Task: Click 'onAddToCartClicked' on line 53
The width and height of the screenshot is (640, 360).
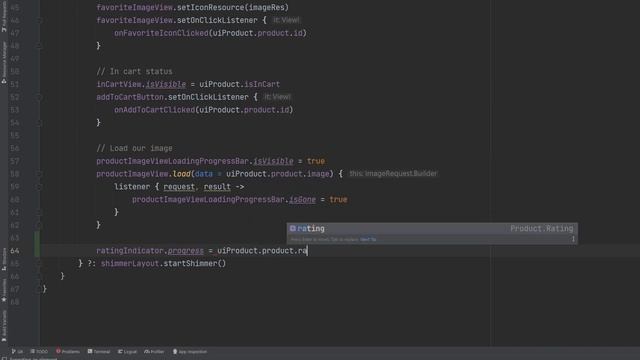Action: point(154,110)
